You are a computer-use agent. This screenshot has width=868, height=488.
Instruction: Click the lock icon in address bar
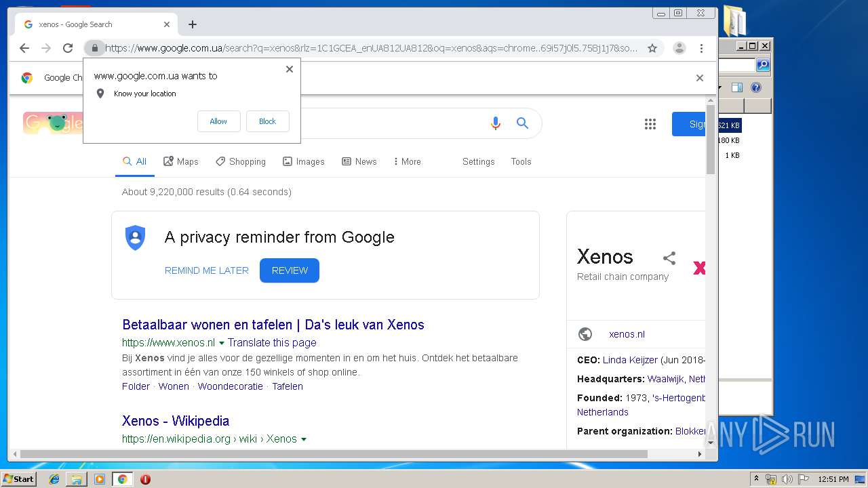pos(95,48)
